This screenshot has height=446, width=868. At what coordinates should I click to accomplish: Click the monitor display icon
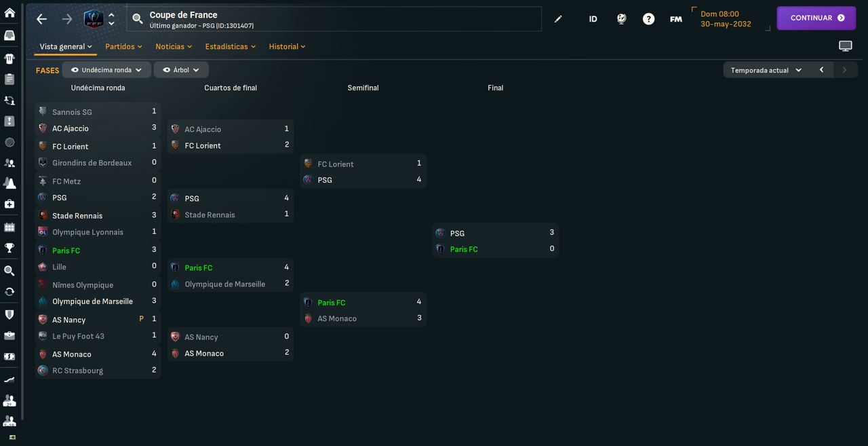point(845,46)
